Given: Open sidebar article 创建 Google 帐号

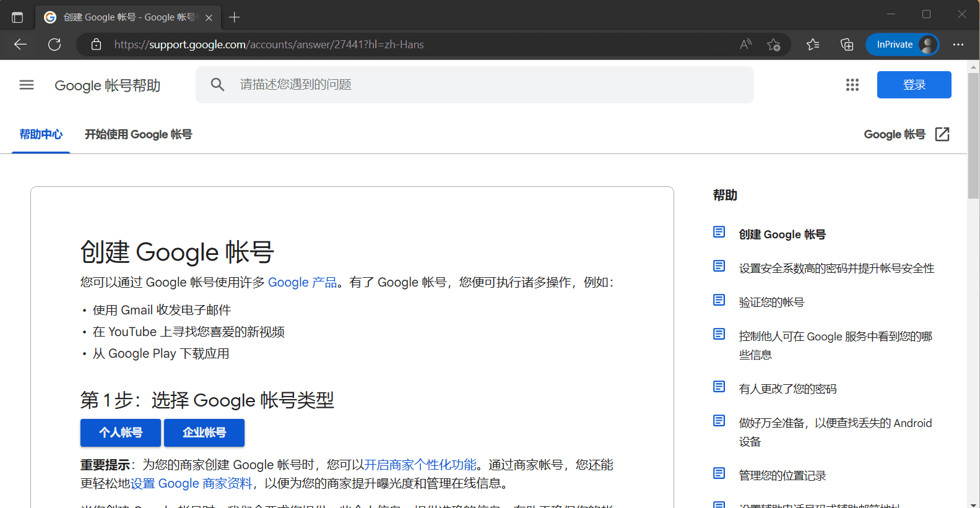Looking at the screenshot, I should point(782,235).
